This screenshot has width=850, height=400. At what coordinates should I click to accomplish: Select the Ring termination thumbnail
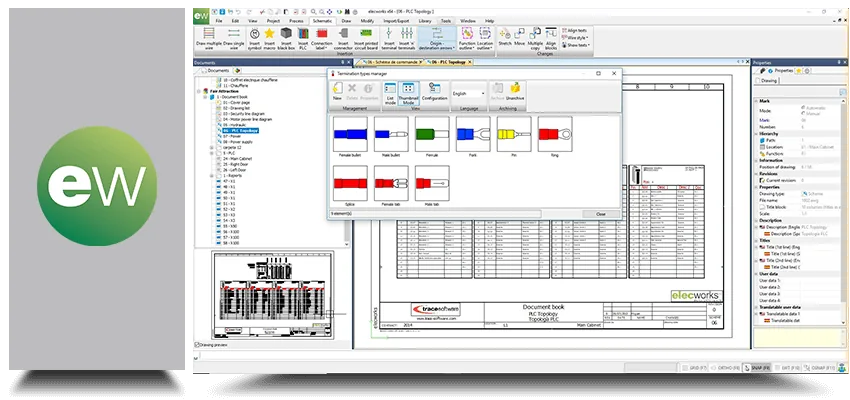[555, 134]
